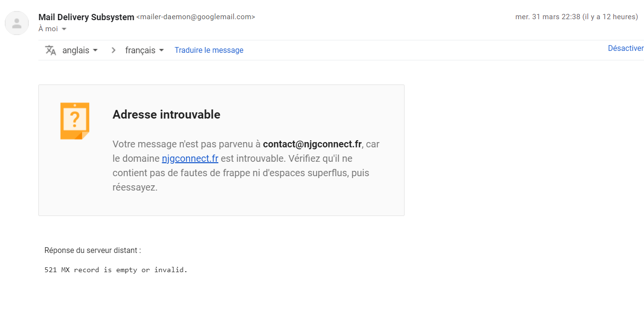Click the arrow chevron between the languages
This screenshot has height=312, width=644.
113,50
